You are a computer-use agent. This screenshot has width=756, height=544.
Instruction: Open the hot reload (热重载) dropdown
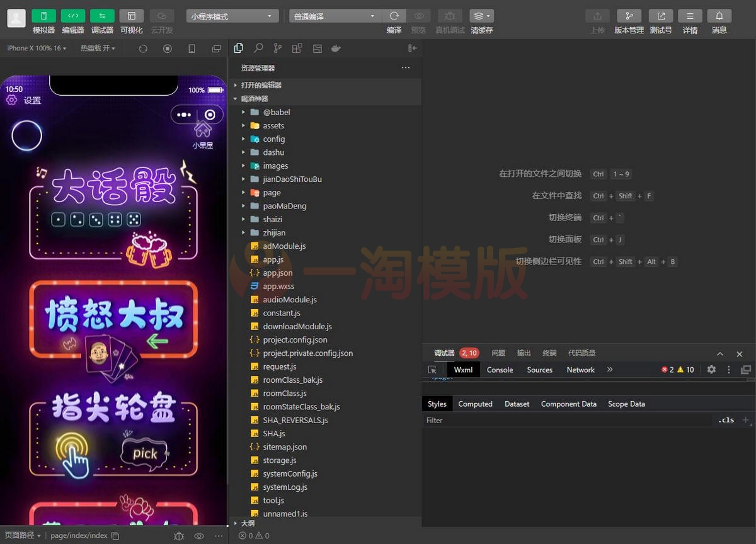98,48
